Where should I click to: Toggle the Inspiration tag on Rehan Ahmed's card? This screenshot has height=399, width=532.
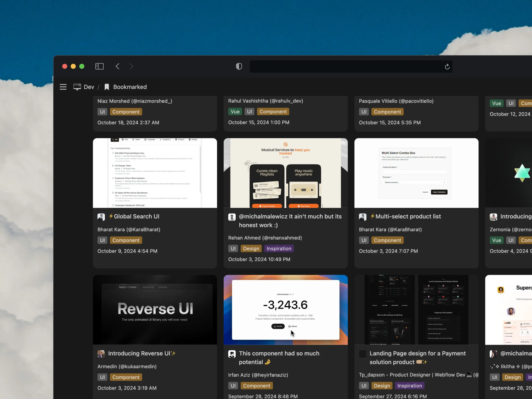pos(279,248)
